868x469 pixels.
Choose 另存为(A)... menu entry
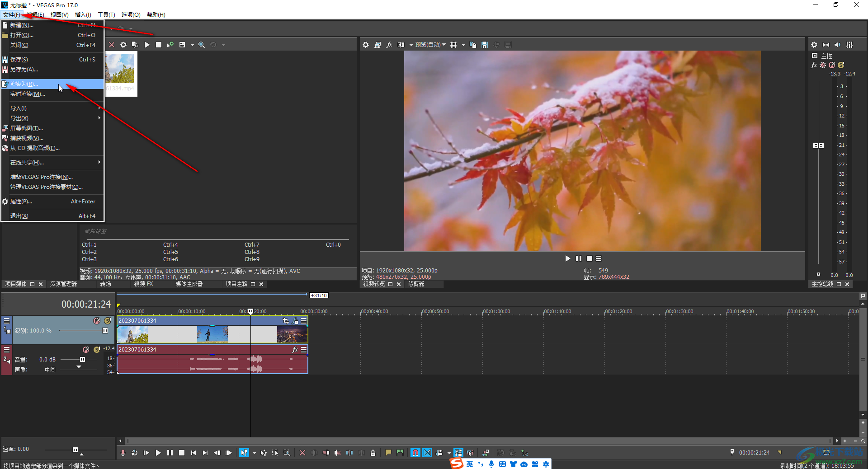point(52,70)
